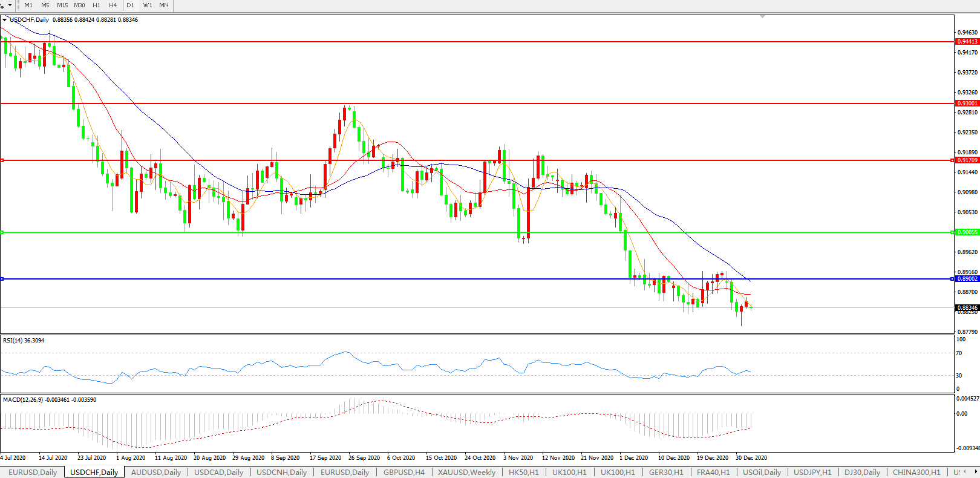Select the M15 timeframe button
Viewport: 980px width, 478px height.
(62, 5)
